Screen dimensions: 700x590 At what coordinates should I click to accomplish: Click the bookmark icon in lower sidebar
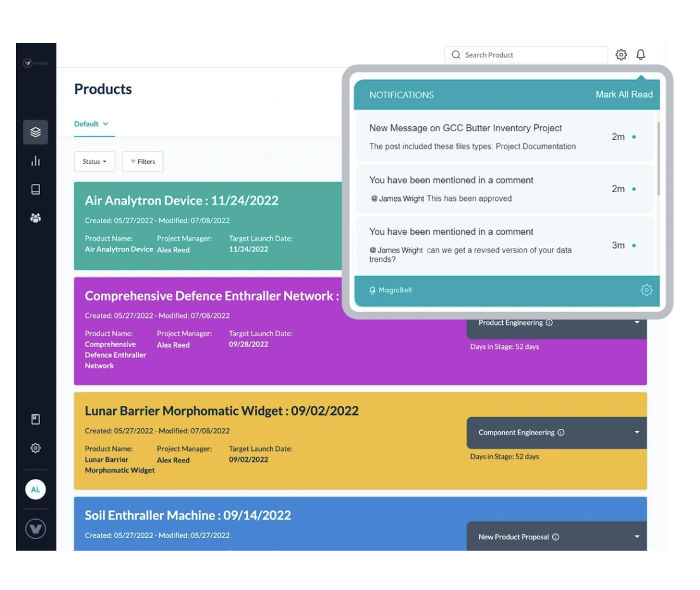coord(36,419)
